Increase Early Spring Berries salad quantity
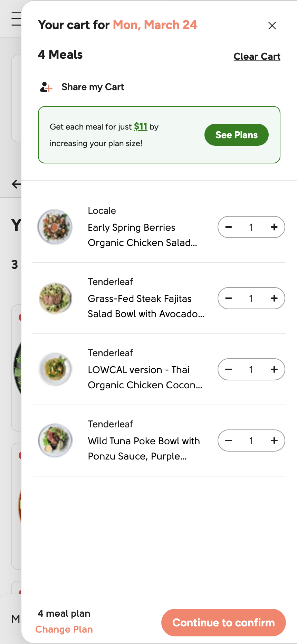 click(x=274, y=227)
